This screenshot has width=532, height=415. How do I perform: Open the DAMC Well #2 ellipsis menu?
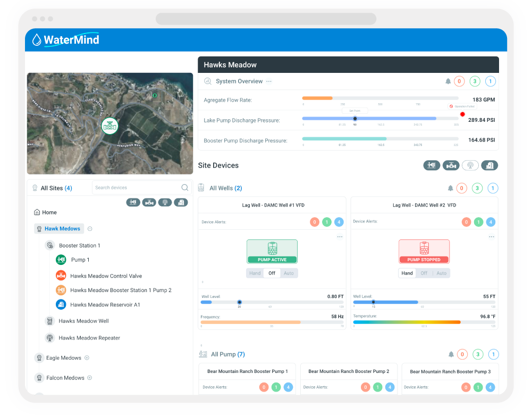491,237
